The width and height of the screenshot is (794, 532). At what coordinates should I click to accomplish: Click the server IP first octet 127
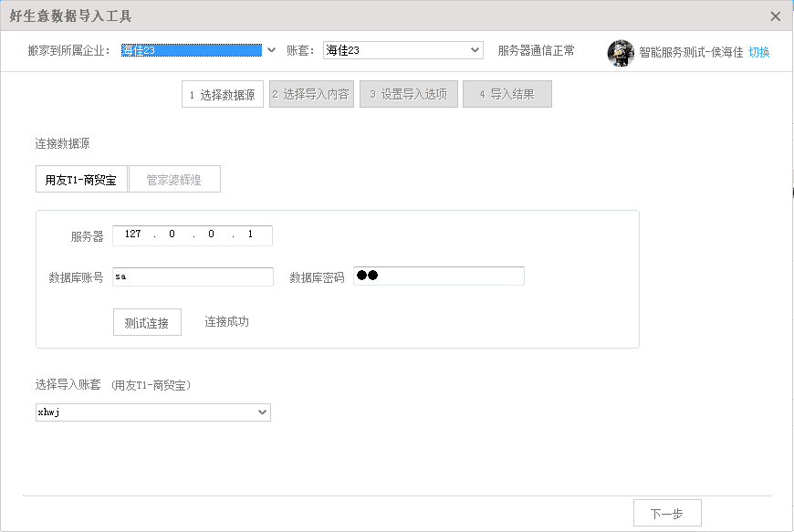(132, 234)
